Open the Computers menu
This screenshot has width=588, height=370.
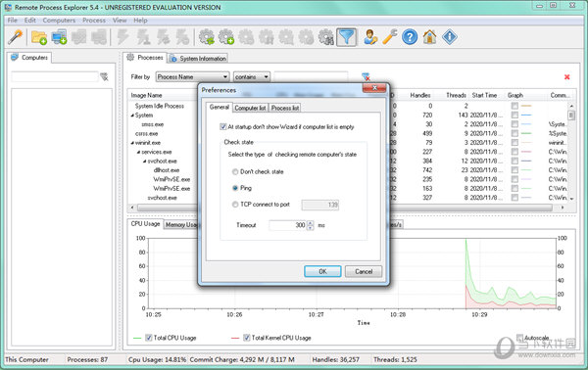point(59,21)
